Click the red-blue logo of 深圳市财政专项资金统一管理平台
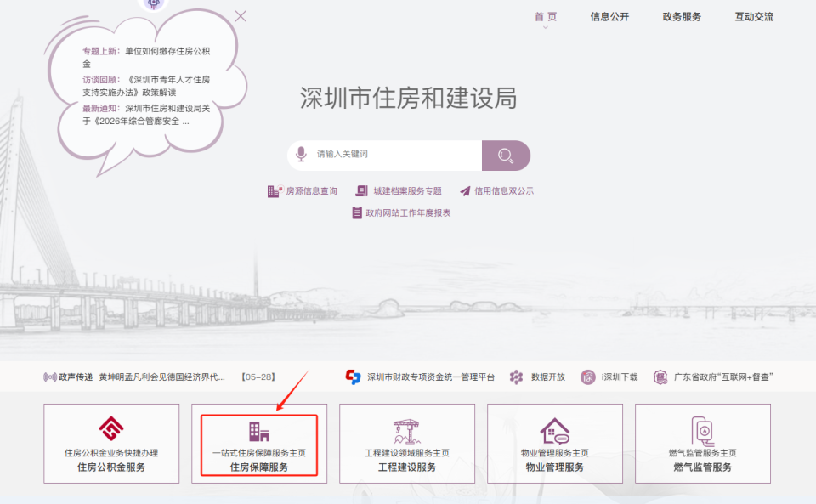 pos(354,377)
